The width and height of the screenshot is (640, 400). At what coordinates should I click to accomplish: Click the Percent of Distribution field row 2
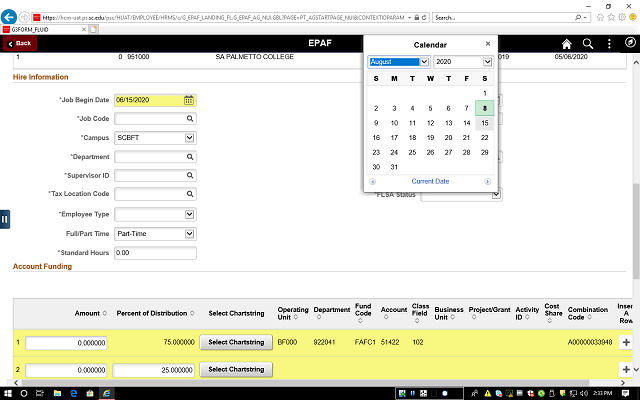pos(153,370)
